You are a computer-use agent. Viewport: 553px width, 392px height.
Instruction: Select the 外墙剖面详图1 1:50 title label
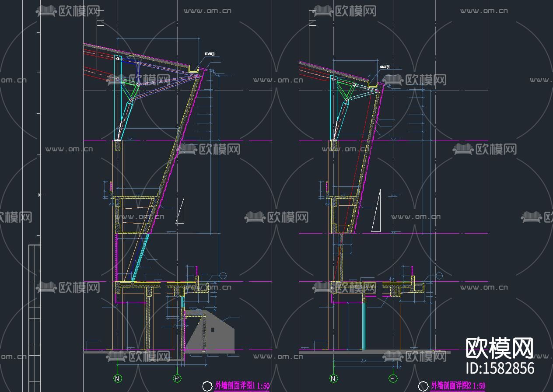(241, 385)
